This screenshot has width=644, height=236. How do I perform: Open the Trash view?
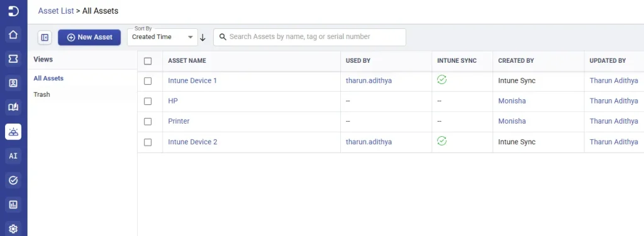pos(42,94)
